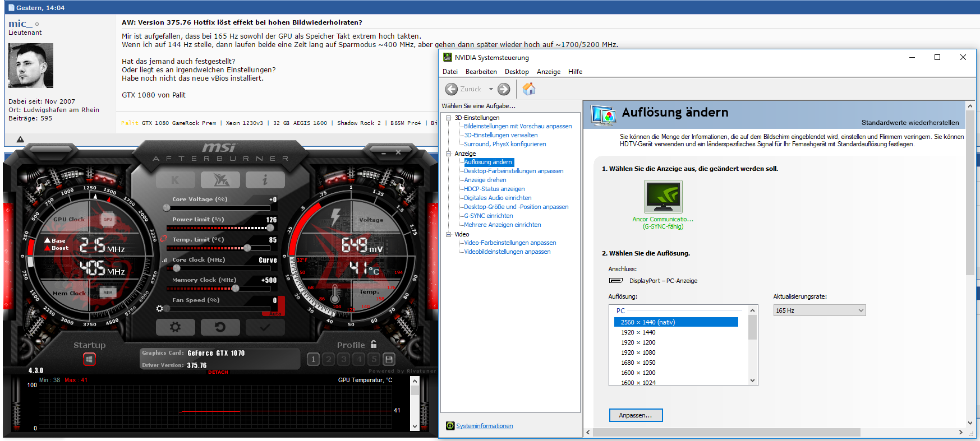Screen dimensions: 980x441
Task: Click the Memory Clock slider handle
Action: (x=236, y=288)
